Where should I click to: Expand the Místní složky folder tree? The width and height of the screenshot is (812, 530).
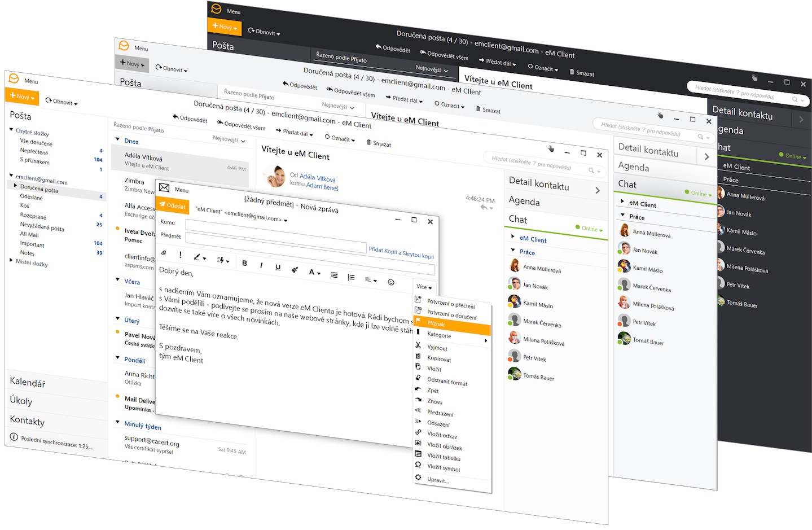coord(11,260)
